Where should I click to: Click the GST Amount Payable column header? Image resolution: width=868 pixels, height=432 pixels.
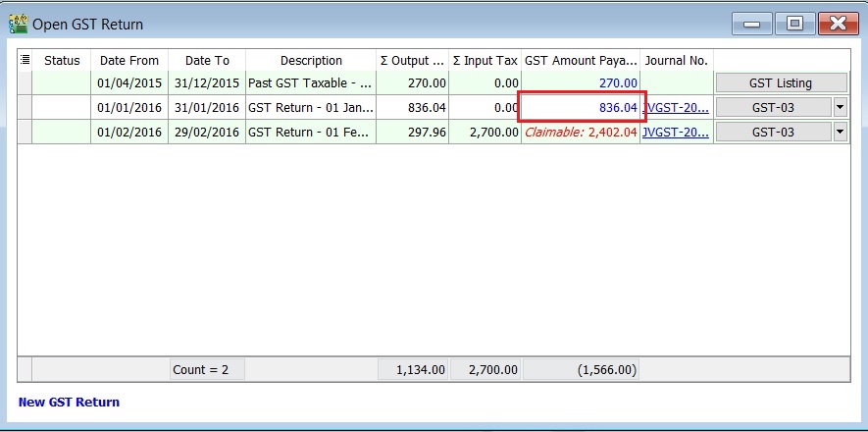point(581,60)
